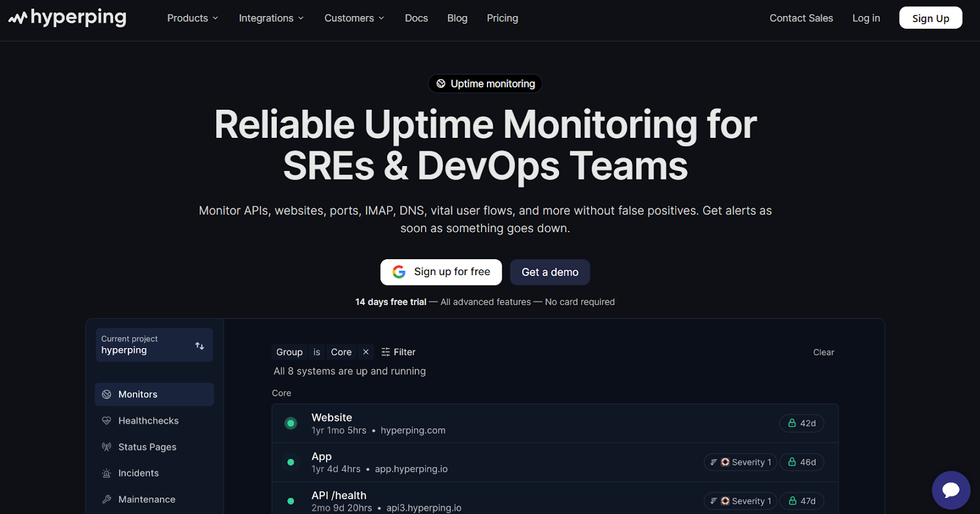Click the Get a demo button

tap(549, 272)
